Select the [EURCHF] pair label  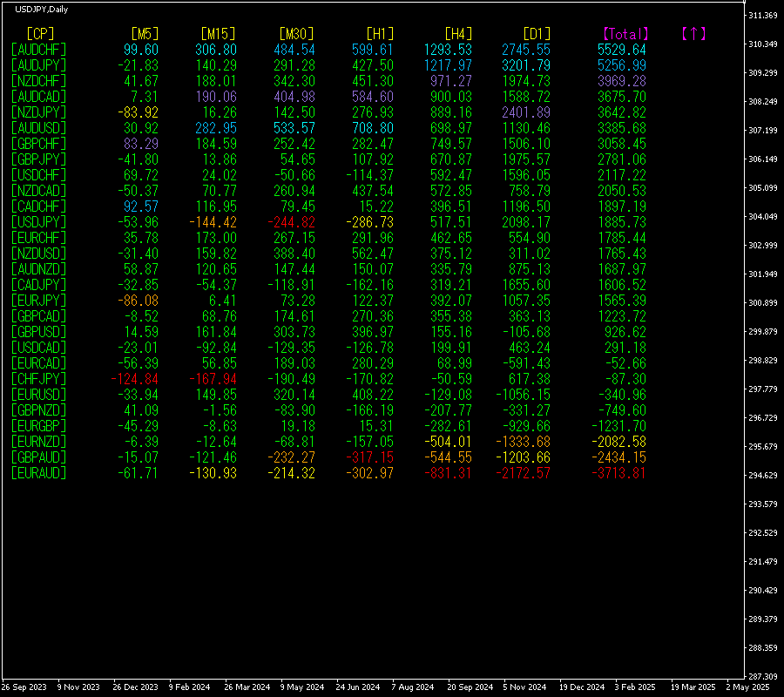38,238
